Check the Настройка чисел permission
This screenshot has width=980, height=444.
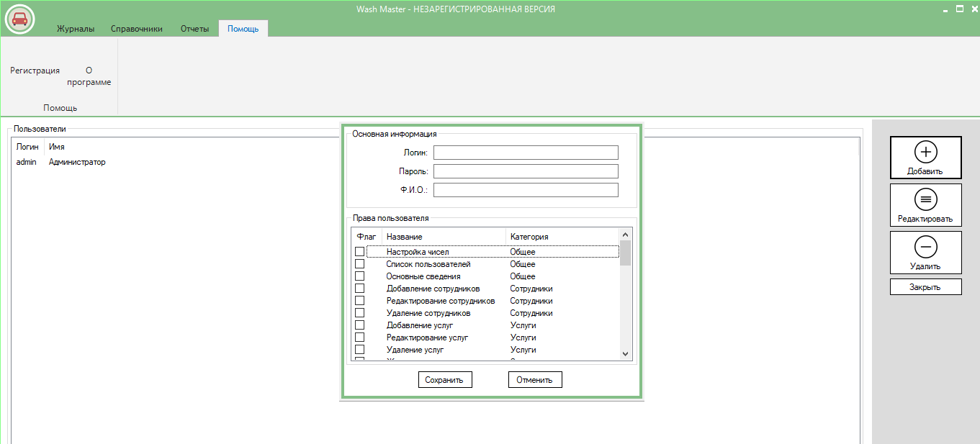(x=359, y=252)
